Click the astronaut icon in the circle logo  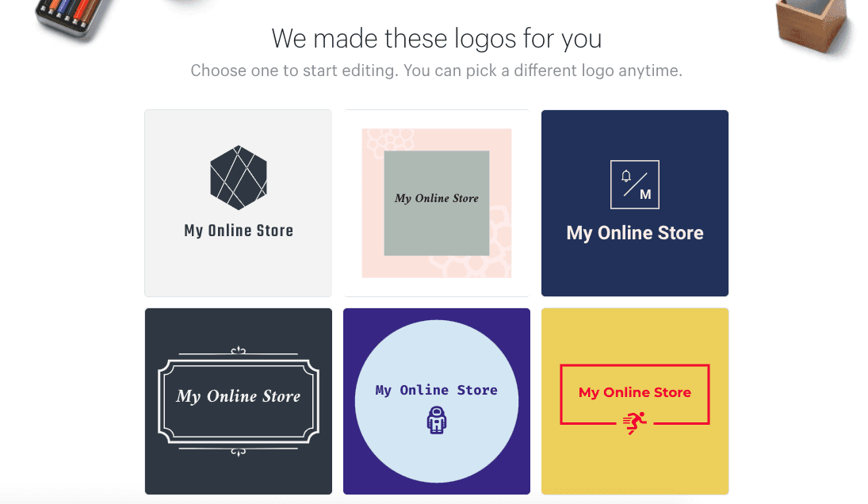pyautogui.click(x=436, y=420)
